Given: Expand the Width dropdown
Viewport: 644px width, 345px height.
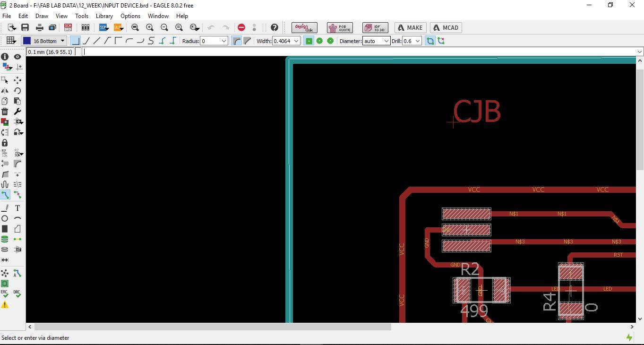Looking at the screenshot, I should point(296,41).
